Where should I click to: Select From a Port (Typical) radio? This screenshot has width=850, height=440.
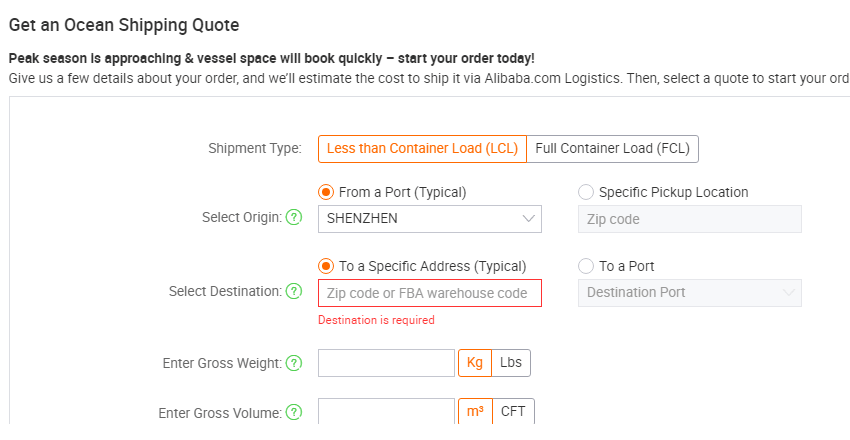326,192
